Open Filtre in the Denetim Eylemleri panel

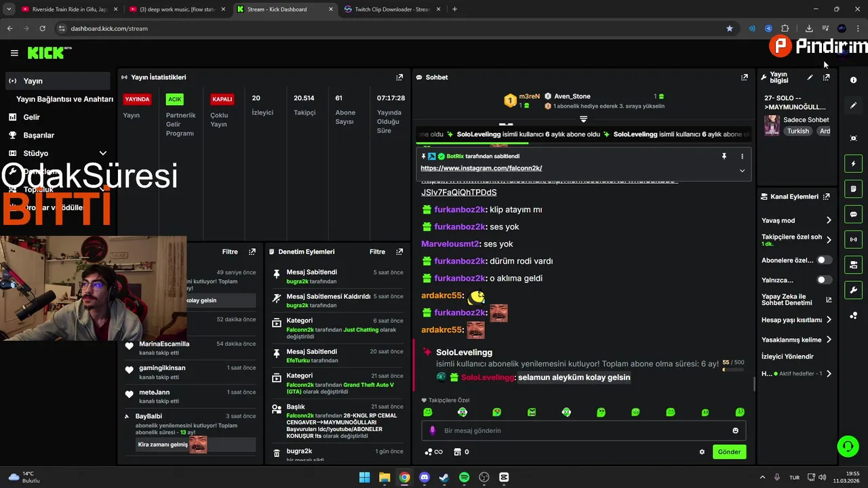(x=377, y=251)
